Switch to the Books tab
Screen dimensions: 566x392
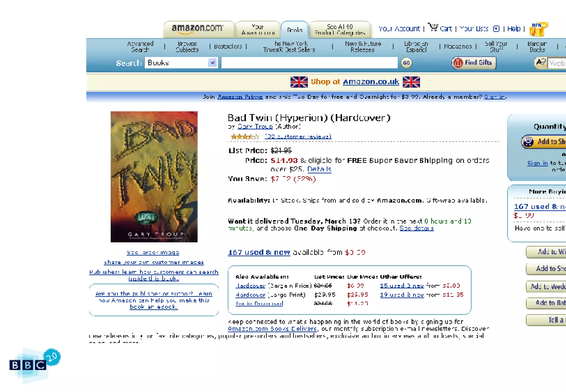click(x=295, y=30)
